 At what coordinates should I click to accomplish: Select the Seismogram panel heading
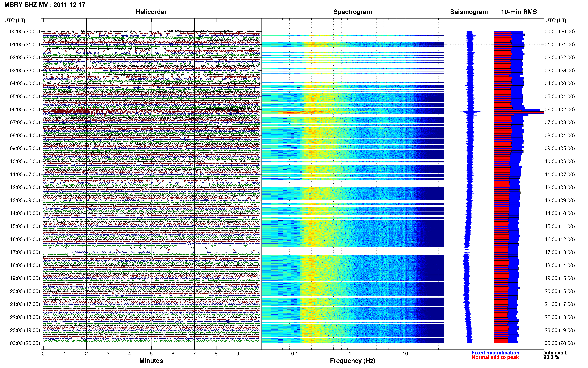(469, 12)
